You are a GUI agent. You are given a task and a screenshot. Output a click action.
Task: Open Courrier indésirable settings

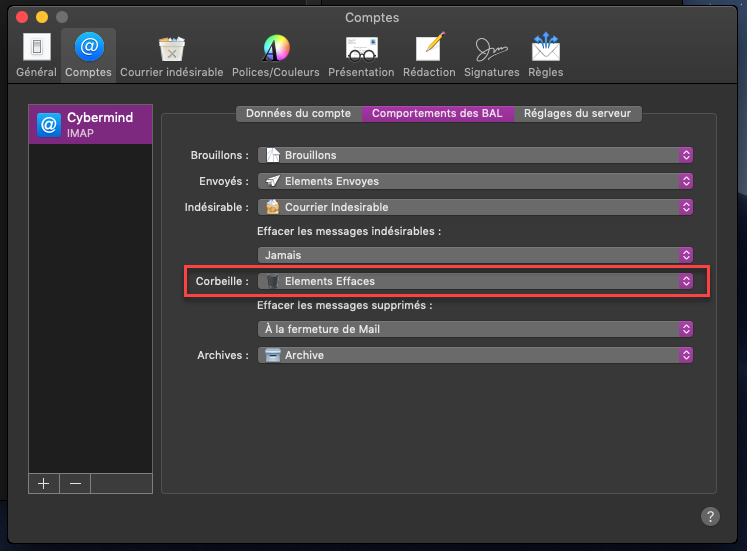tap(171, 55)
